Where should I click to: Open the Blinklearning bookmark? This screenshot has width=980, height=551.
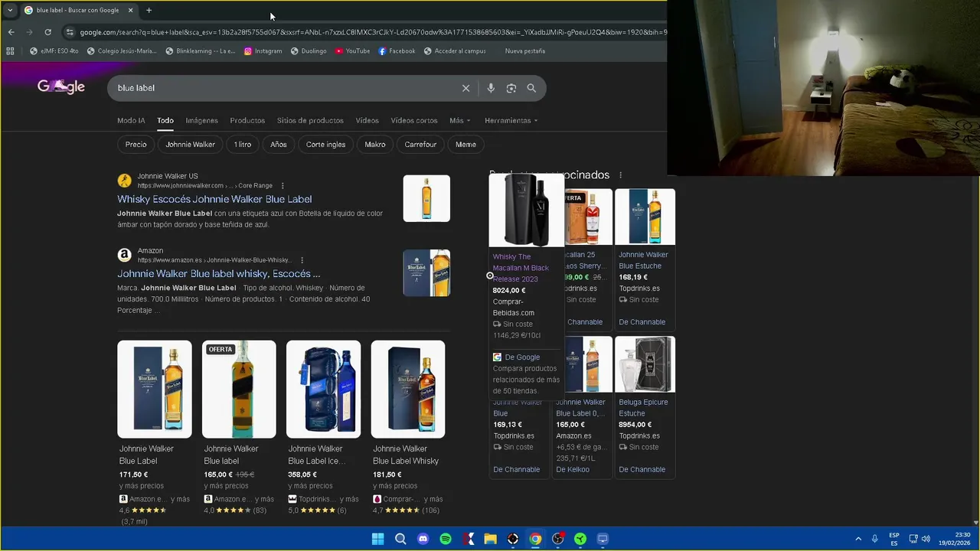200,51
